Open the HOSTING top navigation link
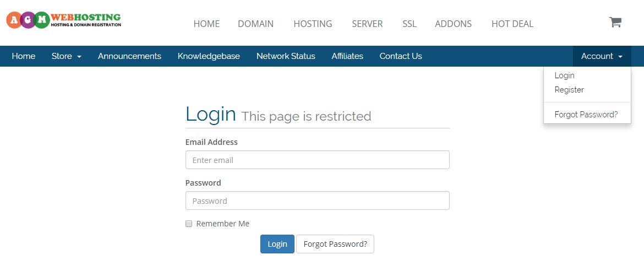The height and width of the screenshot is (260, 644). click(313, 24)
